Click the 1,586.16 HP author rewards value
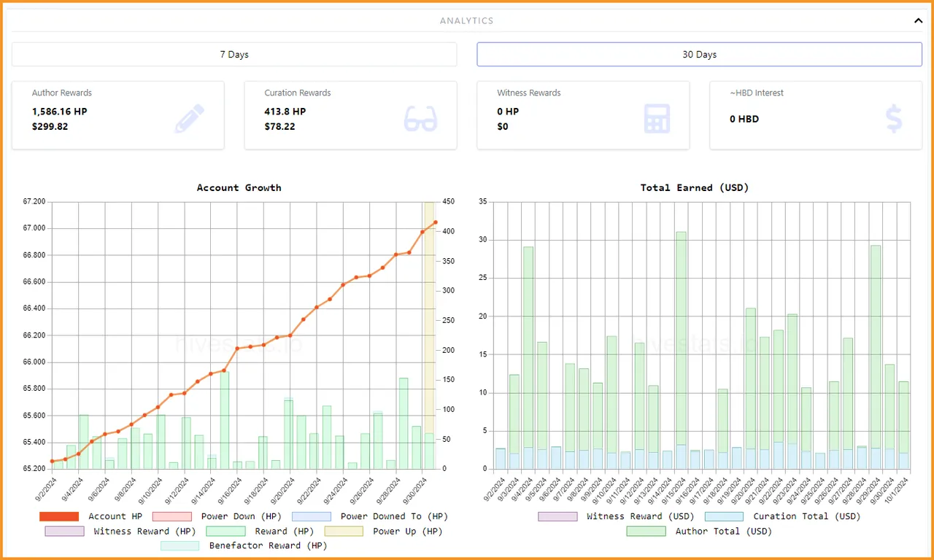 coord(60,112)
